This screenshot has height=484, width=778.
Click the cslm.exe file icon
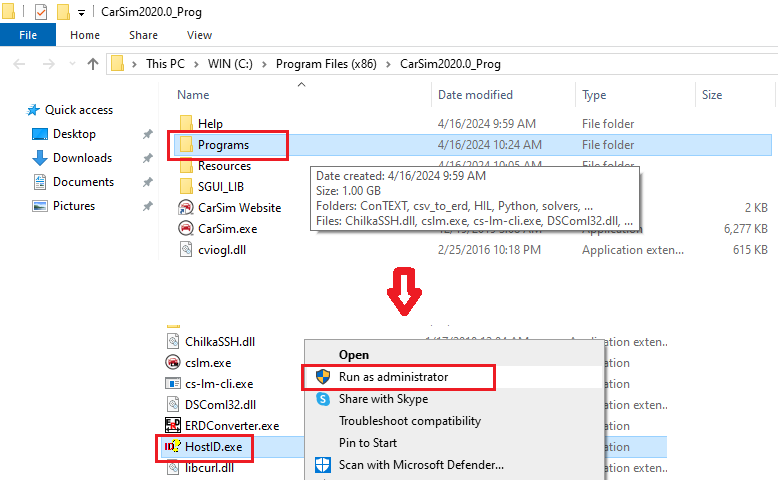click(x=170, y=362)
